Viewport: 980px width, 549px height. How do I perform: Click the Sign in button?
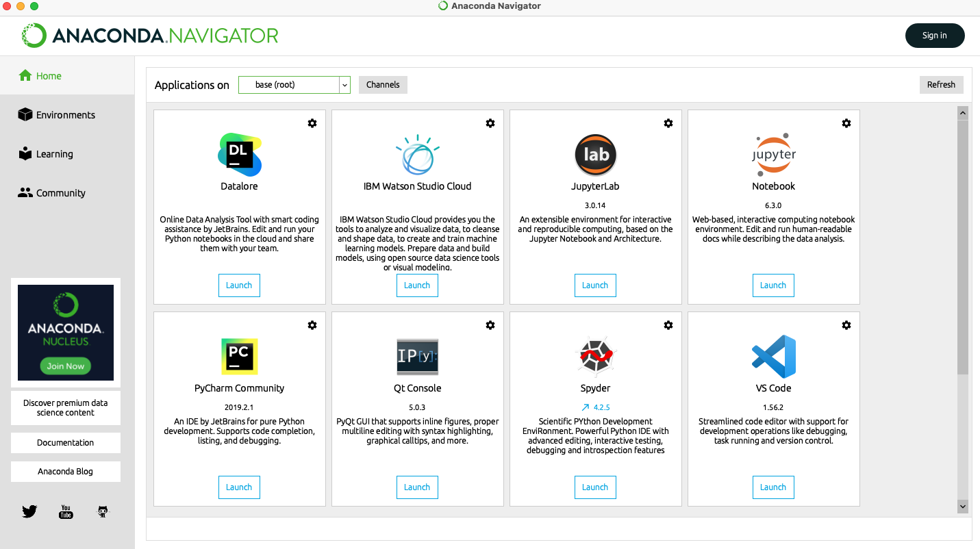[935, 36]
